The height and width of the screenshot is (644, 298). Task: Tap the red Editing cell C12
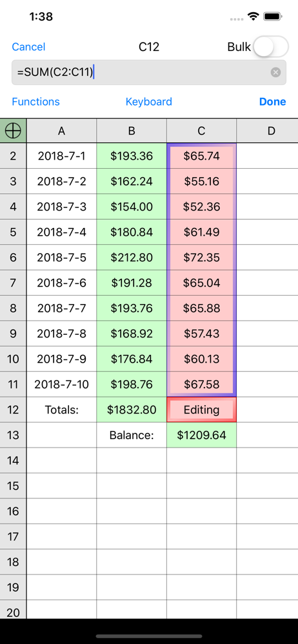point(202,410)
